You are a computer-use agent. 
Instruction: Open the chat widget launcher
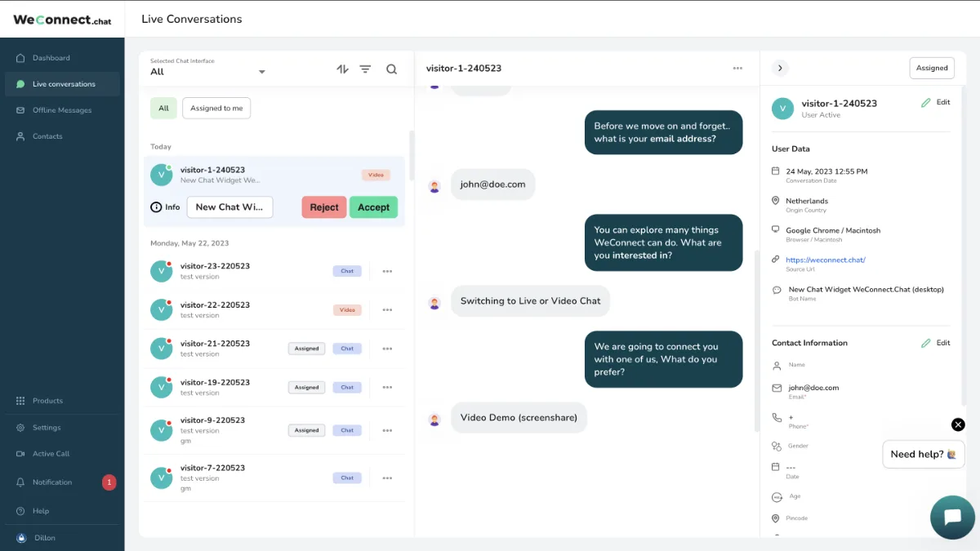952,517
